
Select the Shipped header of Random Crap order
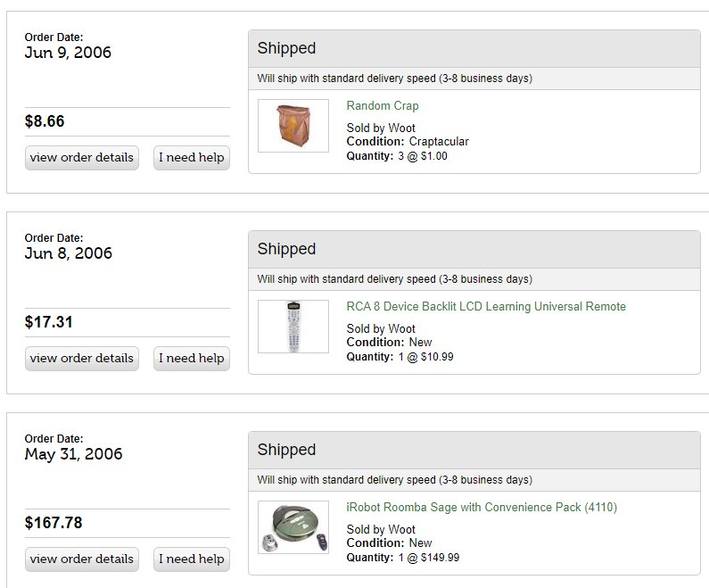pos(474,49)
